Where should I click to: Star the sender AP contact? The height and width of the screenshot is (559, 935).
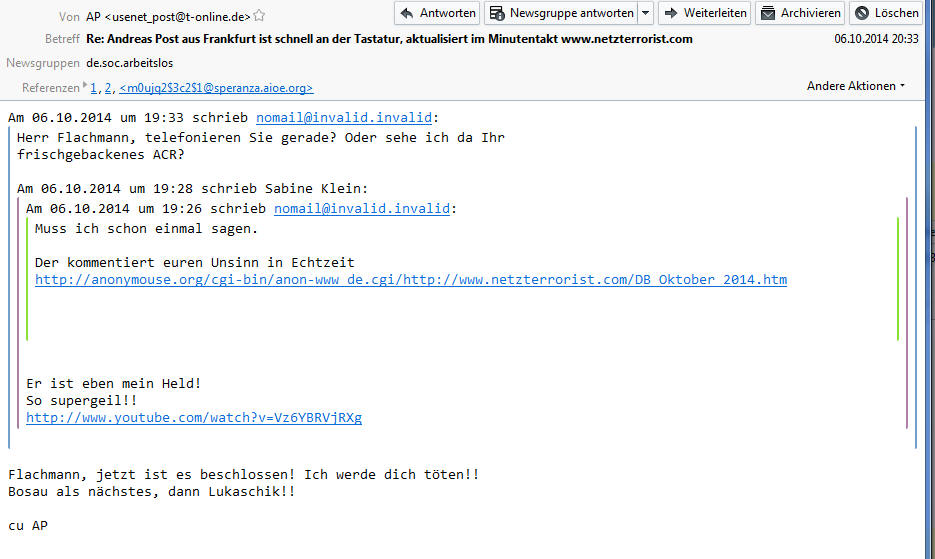(x=259, y=16)
